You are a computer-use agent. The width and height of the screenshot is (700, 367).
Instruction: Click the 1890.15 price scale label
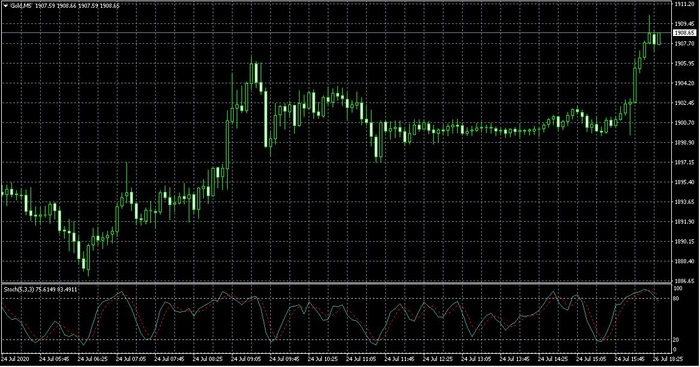click(x=684, y=242)
